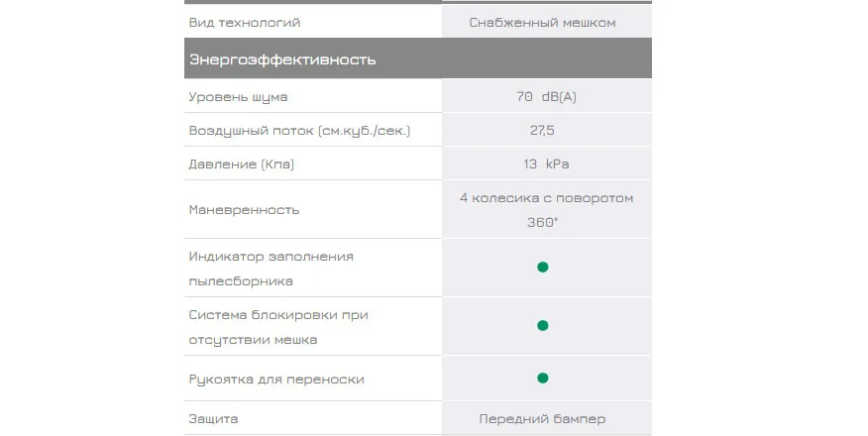
Task: Select the 4 колесика с поворотом text
Action: pyautogui.click(x=546, y=197)
